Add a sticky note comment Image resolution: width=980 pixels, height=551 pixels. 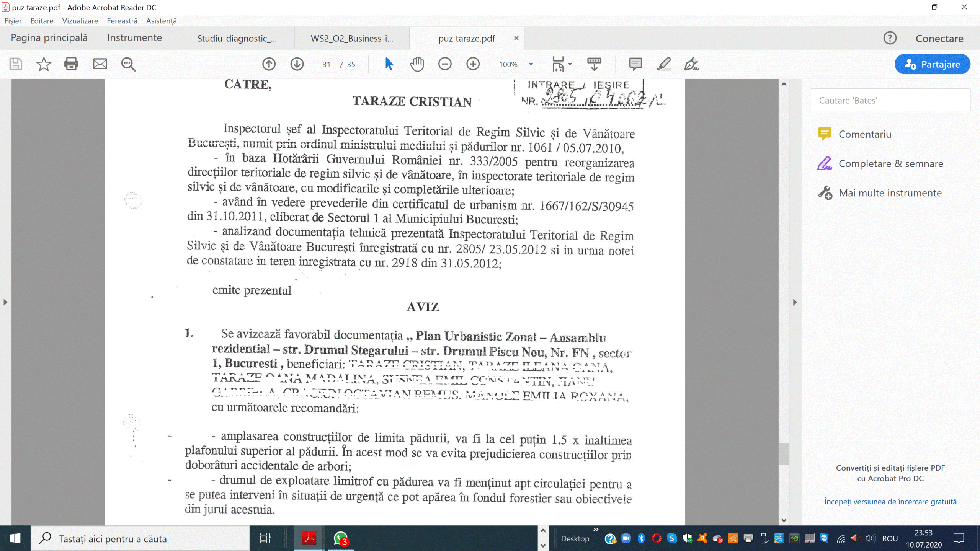click(x=635, y=64)
